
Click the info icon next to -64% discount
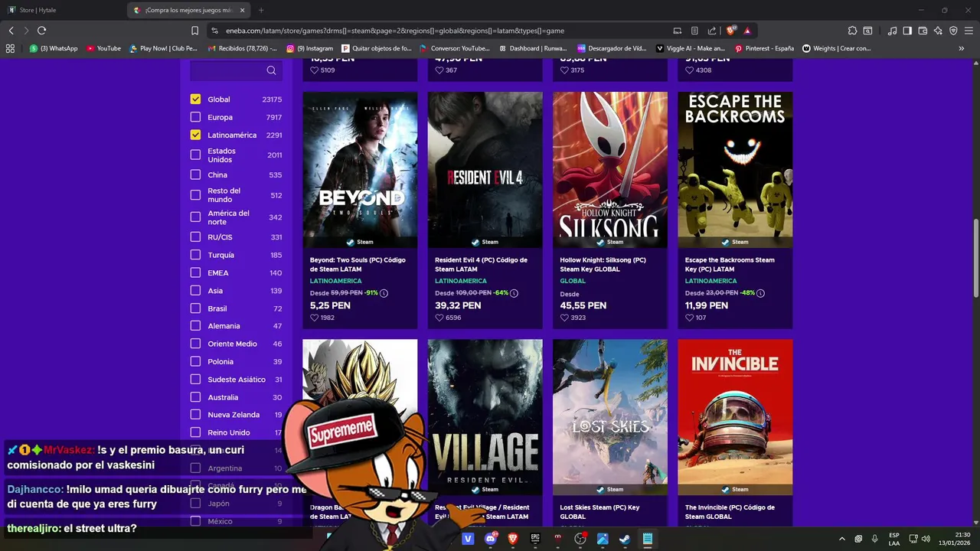514,293
